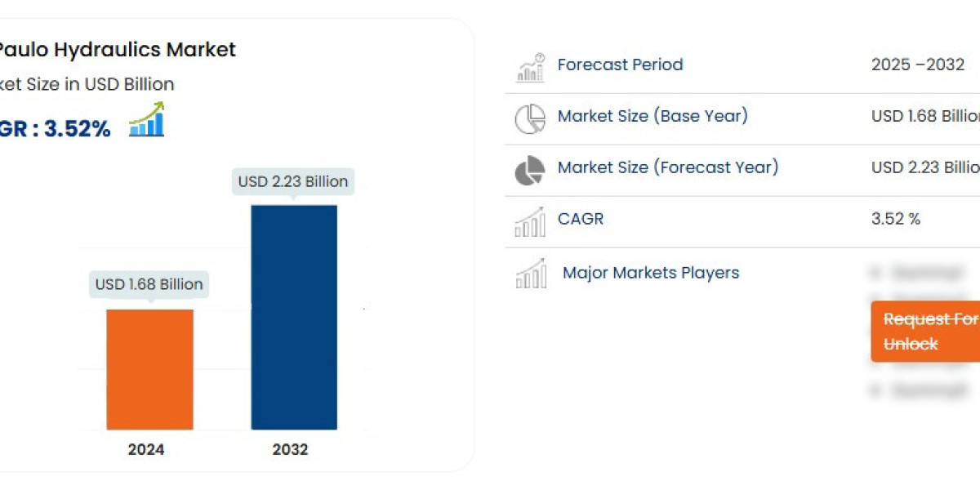Click the 2025–2032 forecast value

point(918,65)
